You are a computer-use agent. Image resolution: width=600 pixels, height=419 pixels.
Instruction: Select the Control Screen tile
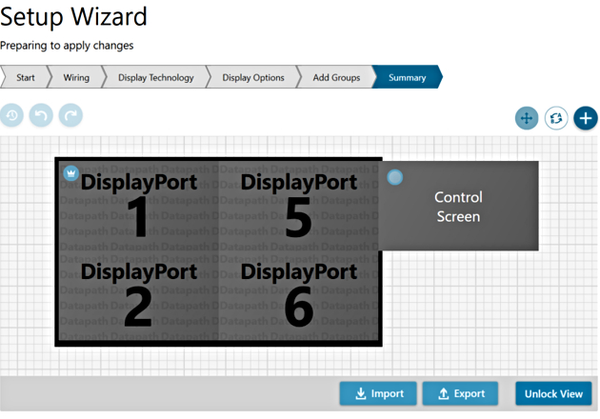(458, 206)
